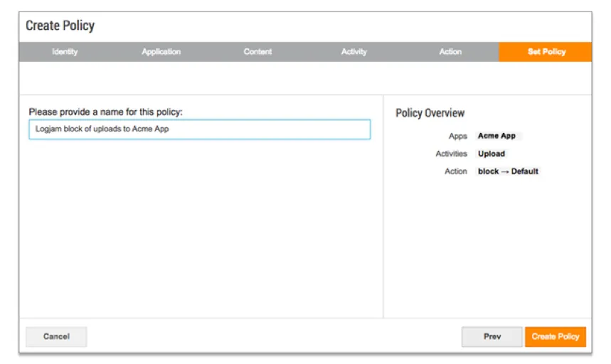Click the Activities label in overview

click(x=451, y=154)
